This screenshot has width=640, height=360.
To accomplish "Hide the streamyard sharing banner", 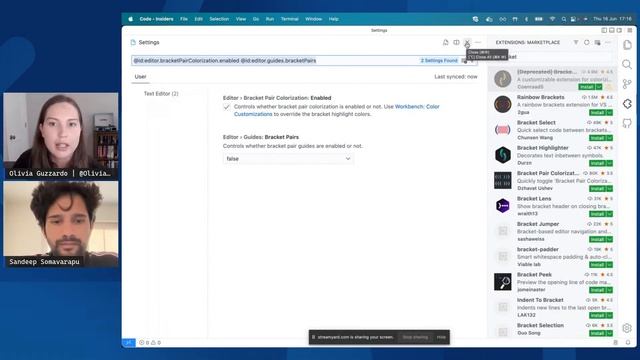I will pyautogui.click(x=441, y=337).
